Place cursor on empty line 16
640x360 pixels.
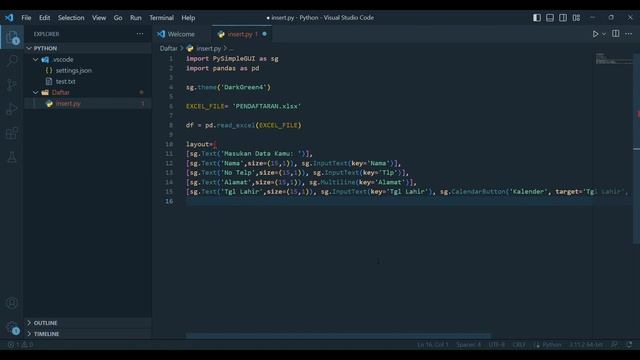[x=388, y=201]
